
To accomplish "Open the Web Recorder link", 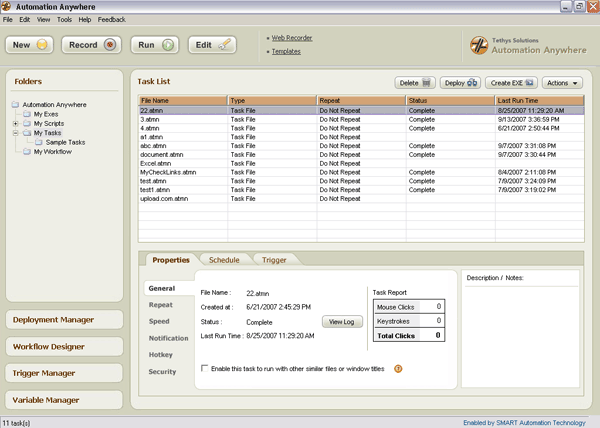I will pos(294,38).
